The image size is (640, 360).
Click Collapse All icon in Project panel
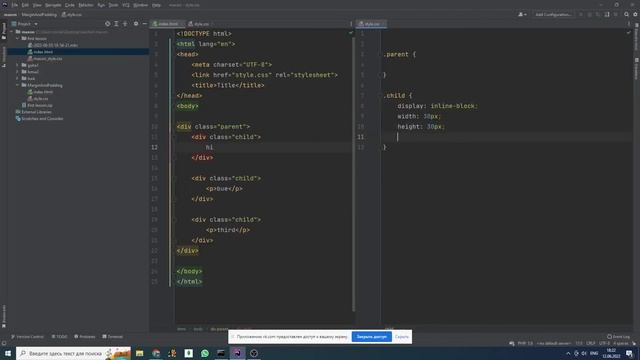(x=125, y=24)
